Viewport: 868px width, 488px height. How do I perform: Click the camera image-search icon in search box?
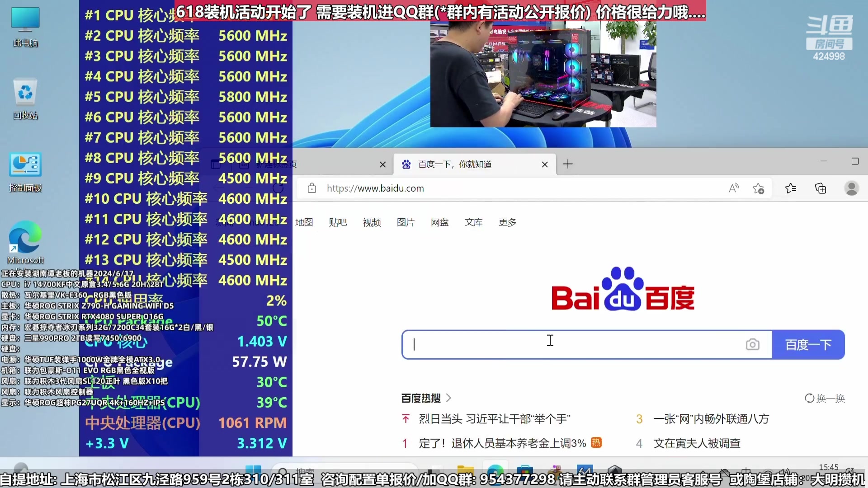tap(752, 345)
